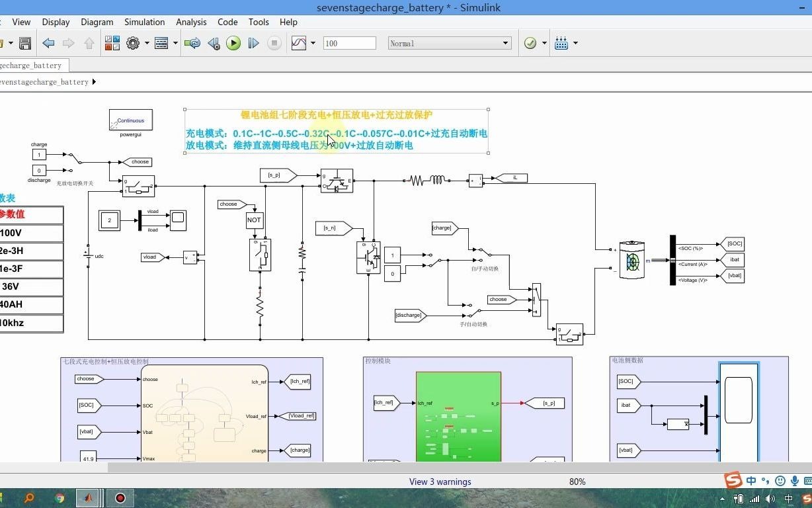The image size is (812, 508).
Task: Open the Model Explorer icon
Action: (161, 44)
